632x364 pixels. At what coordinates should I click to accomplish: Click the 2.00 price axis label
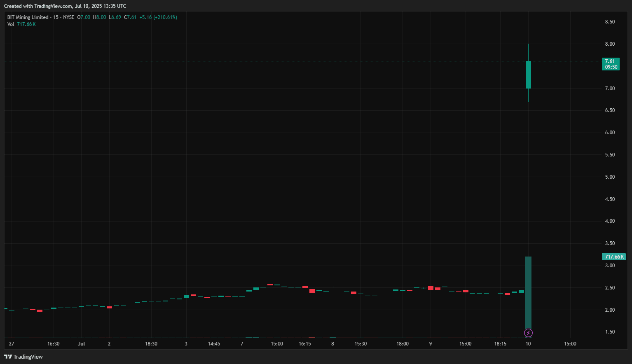coord(610,310)
